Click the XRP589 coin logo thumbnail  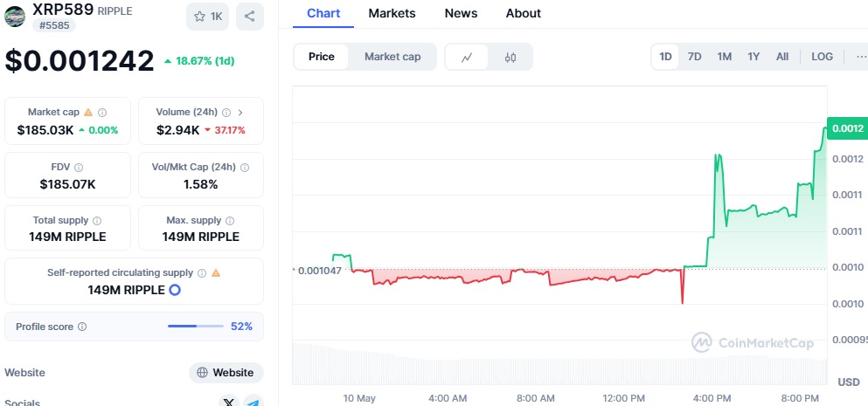tap(15, 17)
